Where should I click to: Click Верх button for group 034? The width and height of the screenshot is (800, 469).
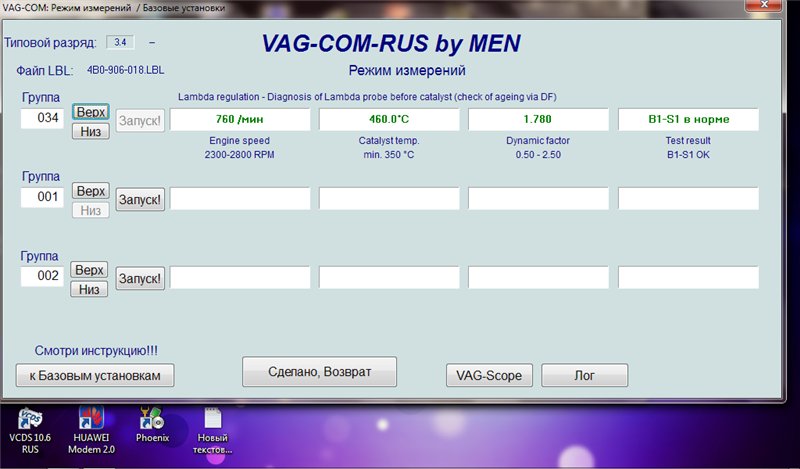tap(91, 112)
